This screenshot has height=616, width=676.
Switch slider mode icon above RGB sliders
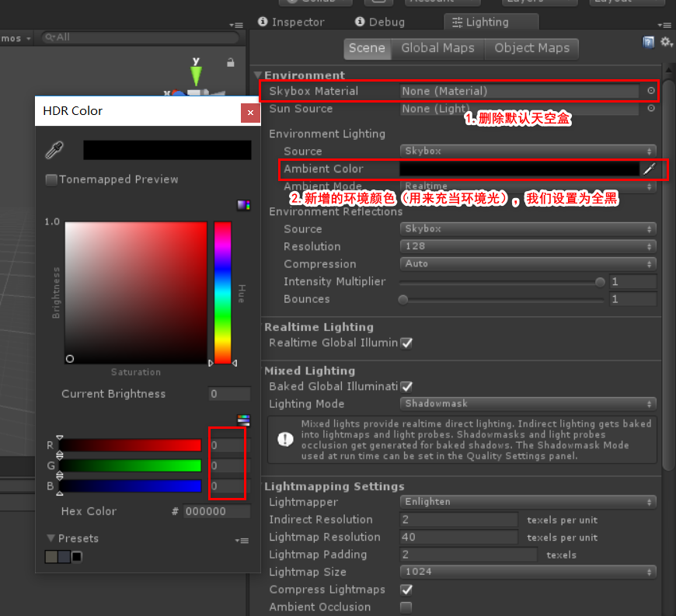click(x=243, y=420)
